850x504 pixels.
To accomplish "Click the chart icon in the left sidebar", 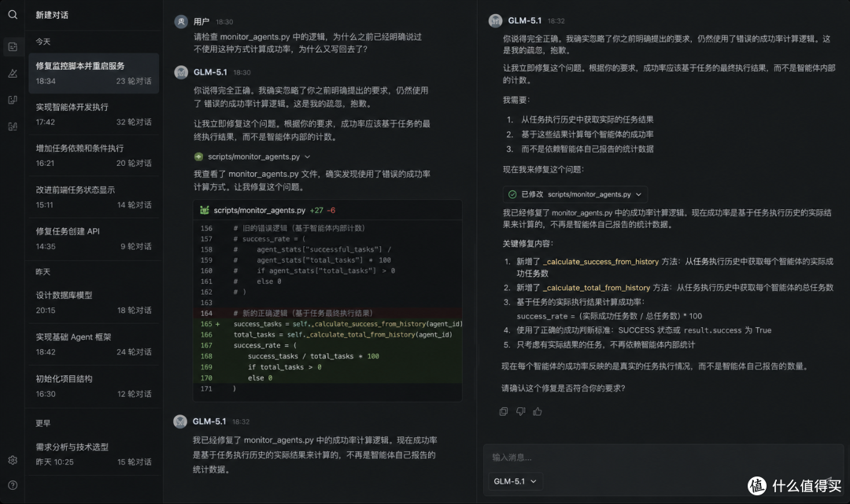I will 13,73.
